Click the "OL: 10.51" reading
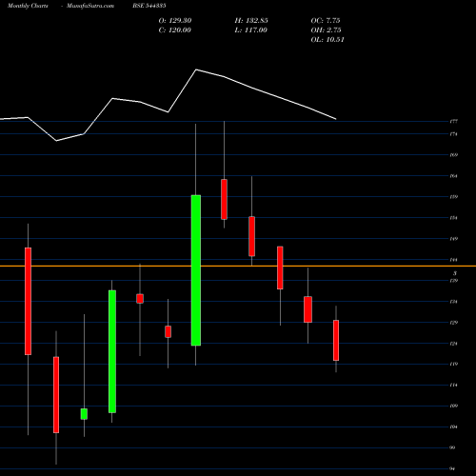Viewport: 476px width, 476px height. 327,40
